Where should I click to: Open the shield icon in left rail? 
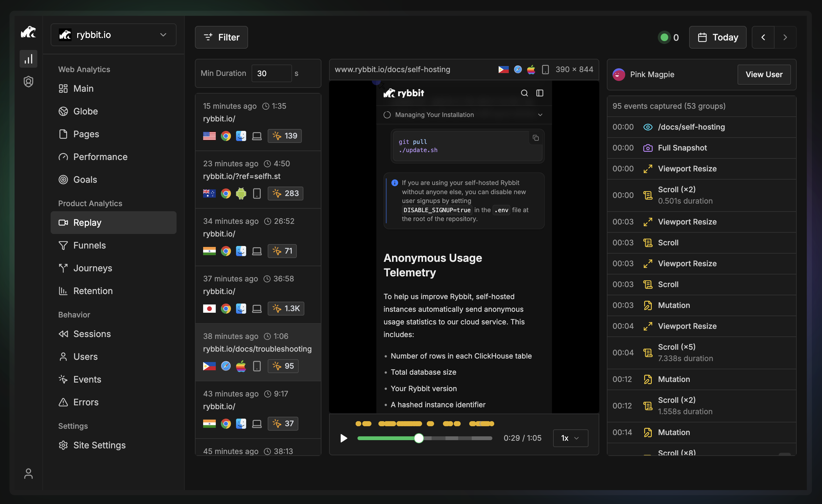click(28, 81)
